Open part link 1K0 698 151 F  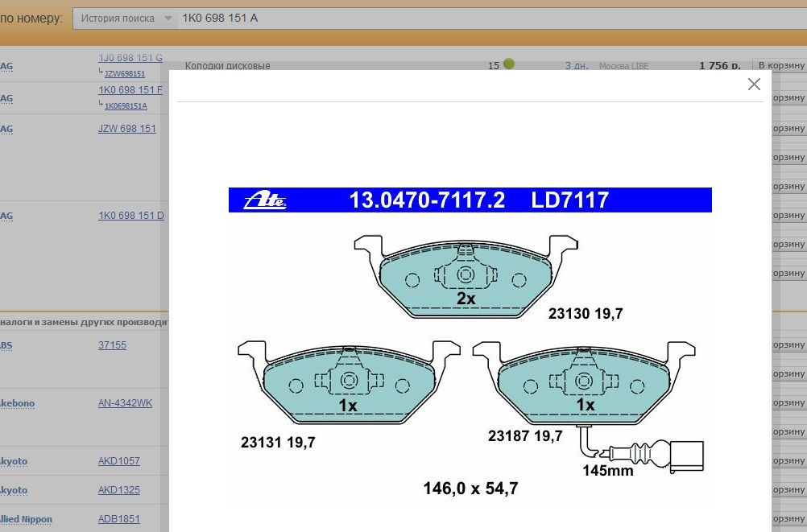click(x=130, y=90)
